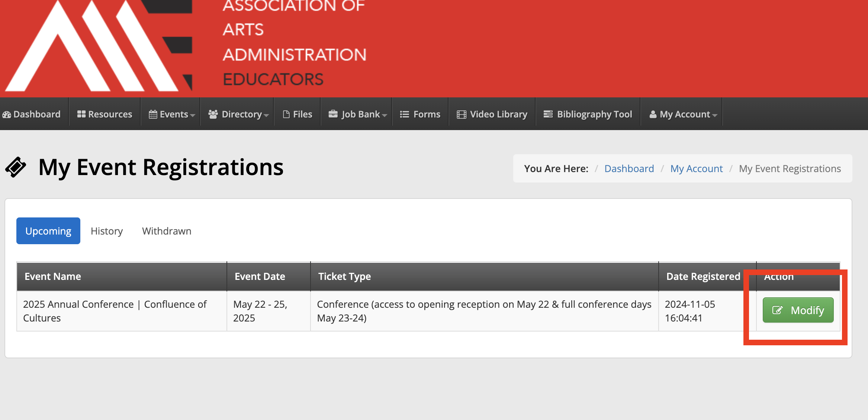Click the Forms list icon

(405, 114)
